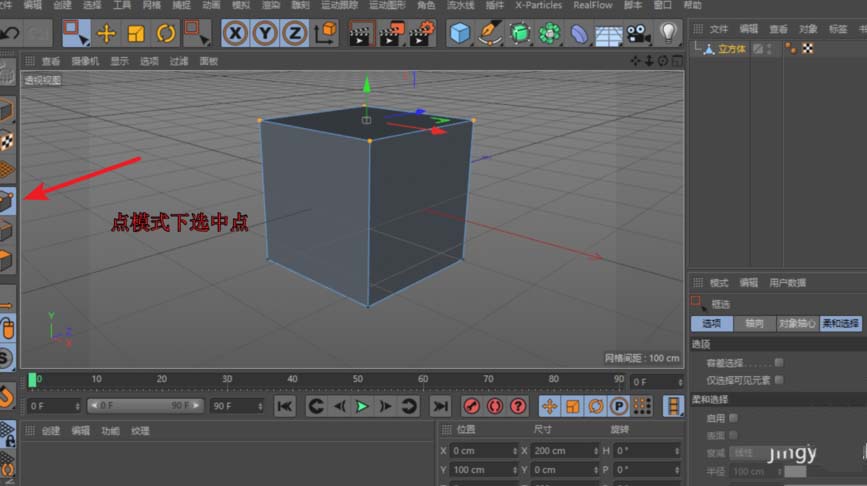Switch to the 轴向 tab
This screenshot has height=486, width=867.
click(x=752, y=324)
